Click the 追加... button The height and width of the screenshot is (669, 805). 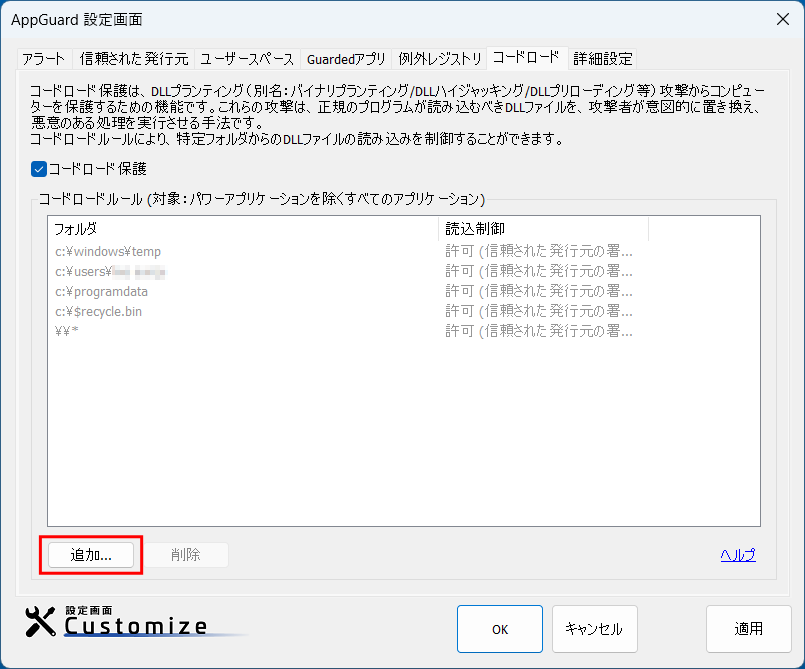(91, 555)
